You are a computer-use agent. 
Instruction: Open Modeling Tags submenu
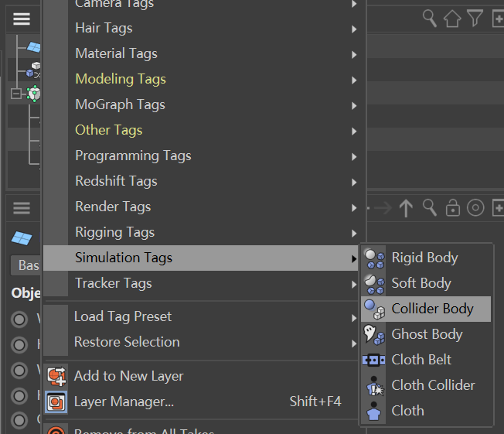pos(200,79)
